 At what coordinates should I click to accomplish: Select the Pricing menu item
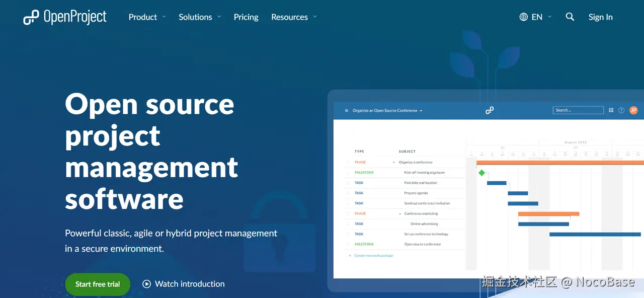click(246, 17)
